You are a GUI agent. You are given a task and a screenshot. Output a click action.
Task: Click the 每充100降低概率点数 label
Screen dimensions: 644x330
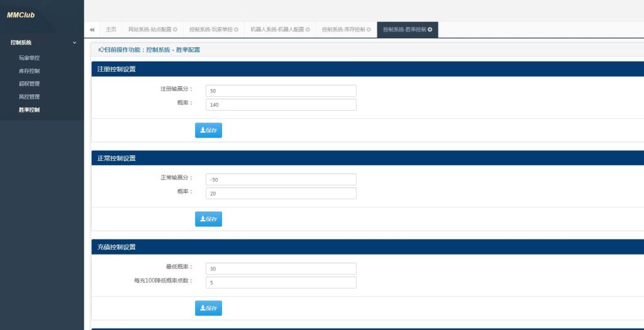(164, 281)
